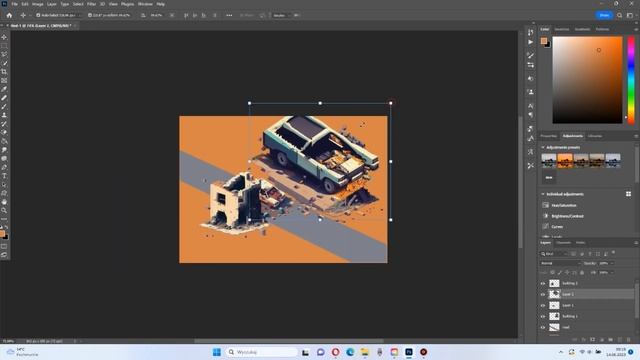Add a Curves adjustment
640x360 pixels.
557,227
